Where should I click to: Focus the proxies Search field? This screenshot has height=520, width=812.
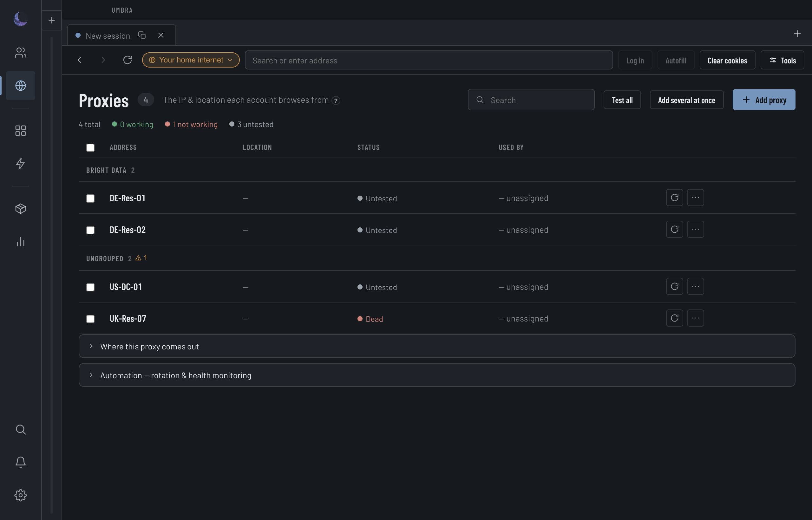click(531, 100)
